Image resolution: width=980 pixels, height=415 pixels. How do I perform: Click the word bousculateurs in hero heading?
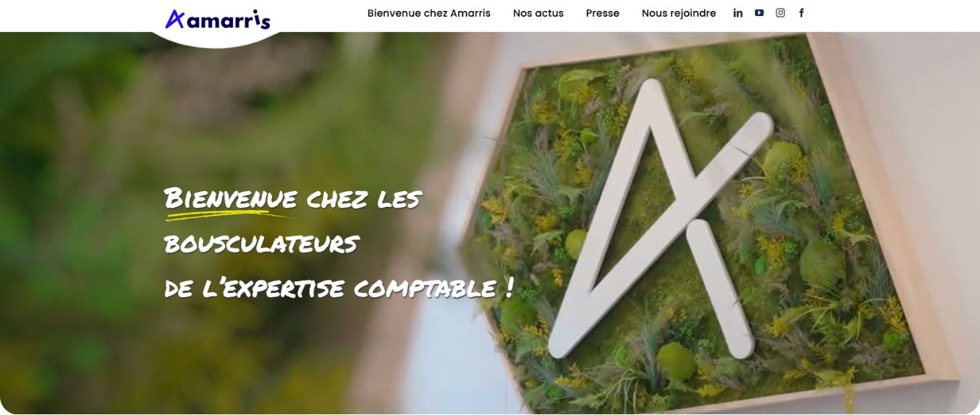point(261,243)
